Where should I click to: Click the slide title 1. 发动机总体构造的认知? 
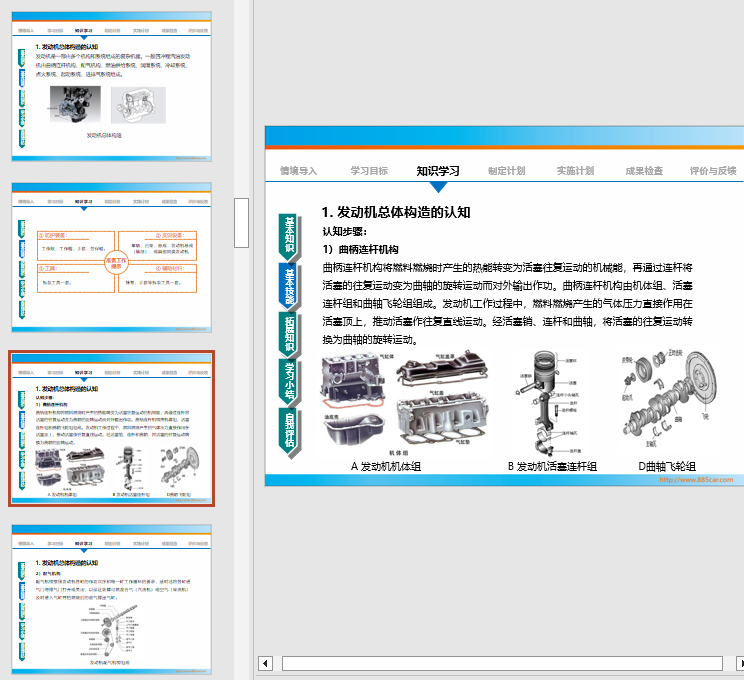click(x=396, y=212)
